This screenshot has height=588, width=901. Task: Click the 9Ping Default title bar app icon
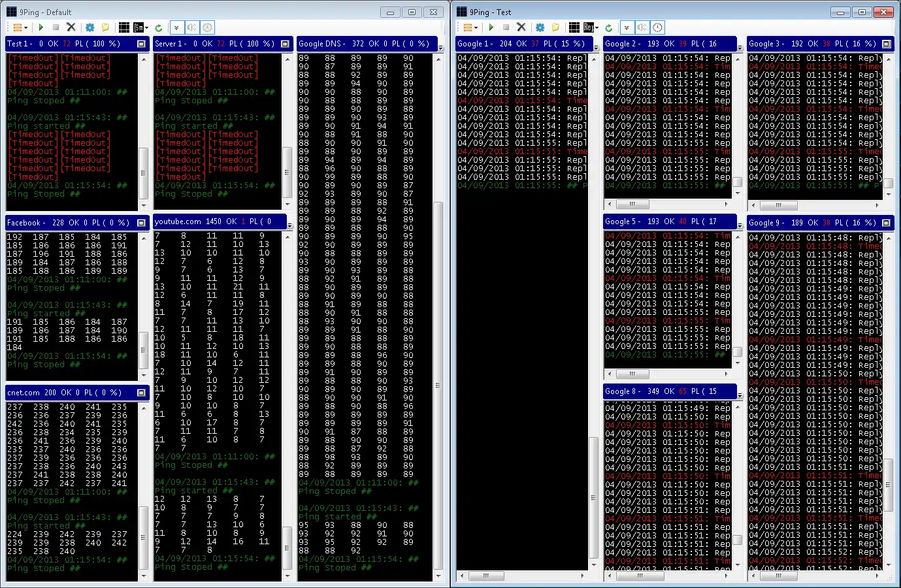(11, 12)
